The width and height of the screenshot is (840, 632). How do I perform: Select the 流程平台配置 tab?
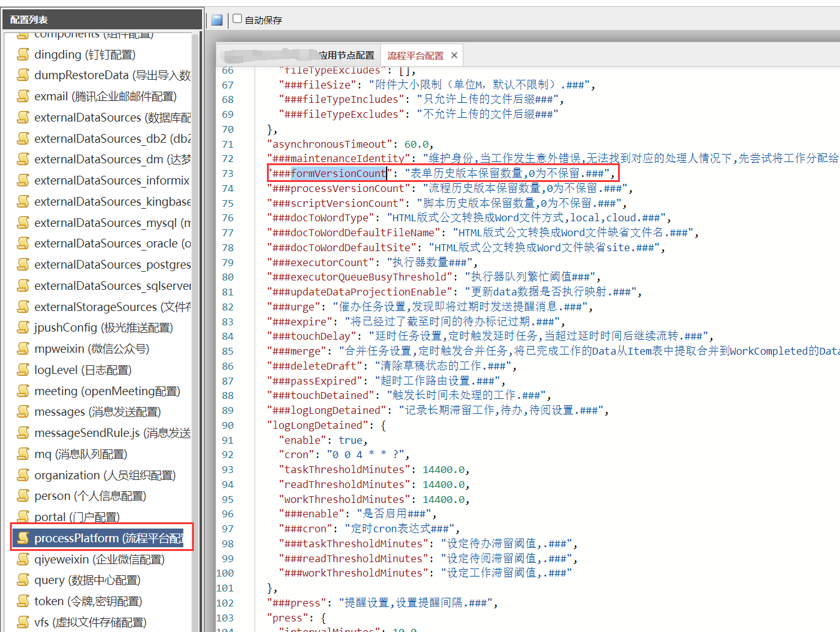pos(415,55)
